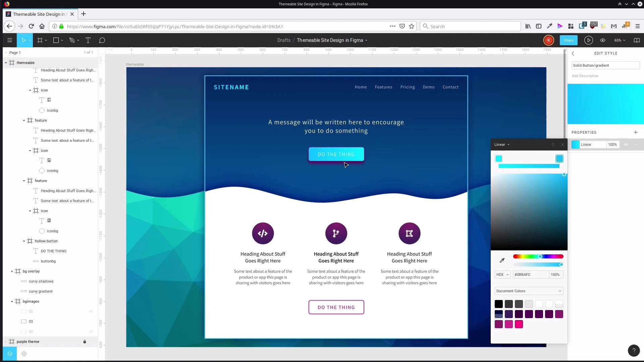Open the Linear gradient type dropdown

pyautogui.click(x=501, y=144)
